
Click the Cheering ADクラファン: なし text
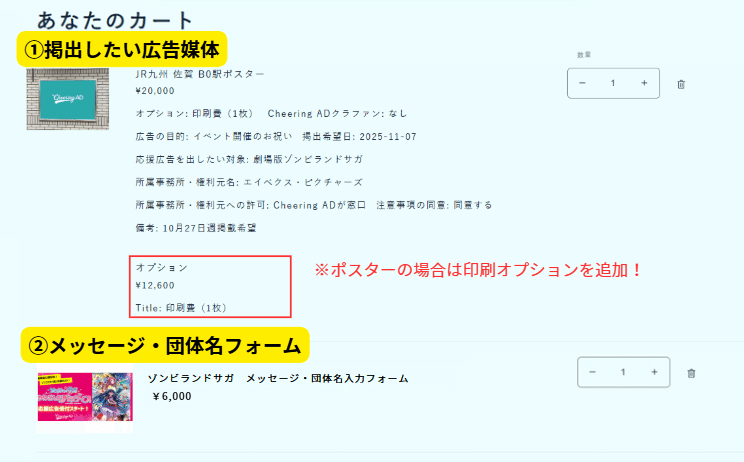tap(337, 113)
